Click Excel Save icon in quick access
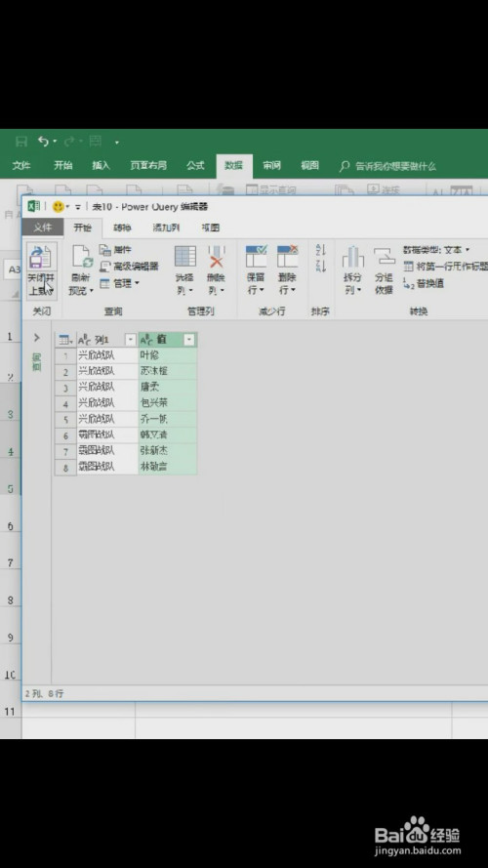The image size is (488, 868). (x=21, y=143)
